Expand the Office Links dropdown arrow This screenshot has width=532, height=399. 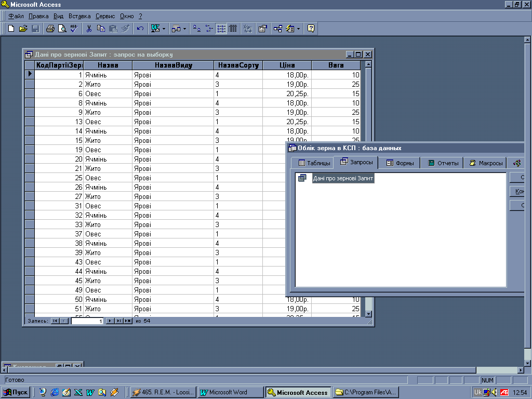164,29
